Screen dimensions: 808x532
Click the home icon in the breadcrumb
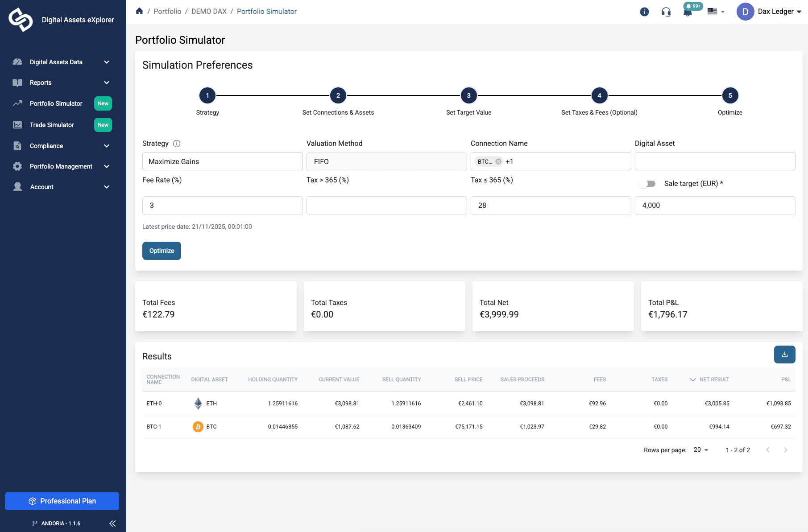tap(139, 11)
